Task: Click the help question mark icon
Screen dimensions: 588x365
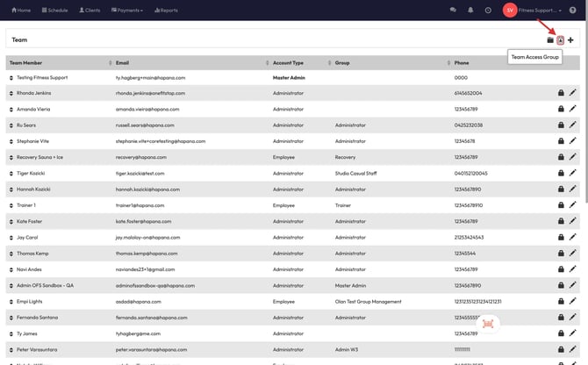Action: click(572, 10)
